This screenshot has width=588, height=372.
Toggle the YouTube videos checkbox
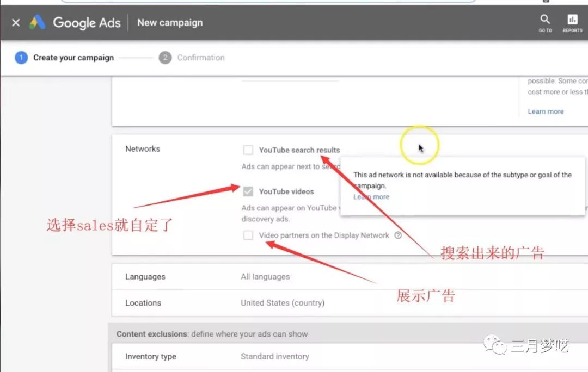[248, 191]
